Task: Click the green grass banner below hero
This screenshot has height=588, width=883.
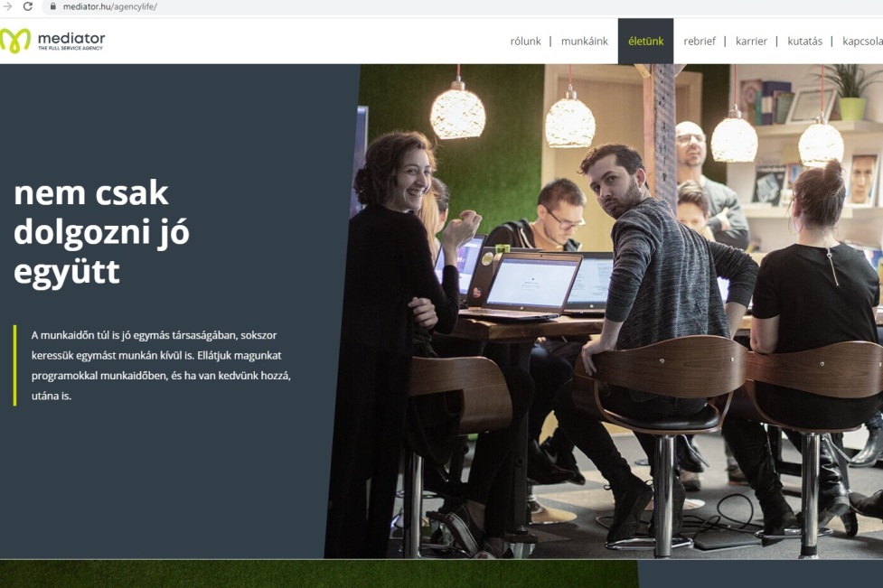Action: 319,574
